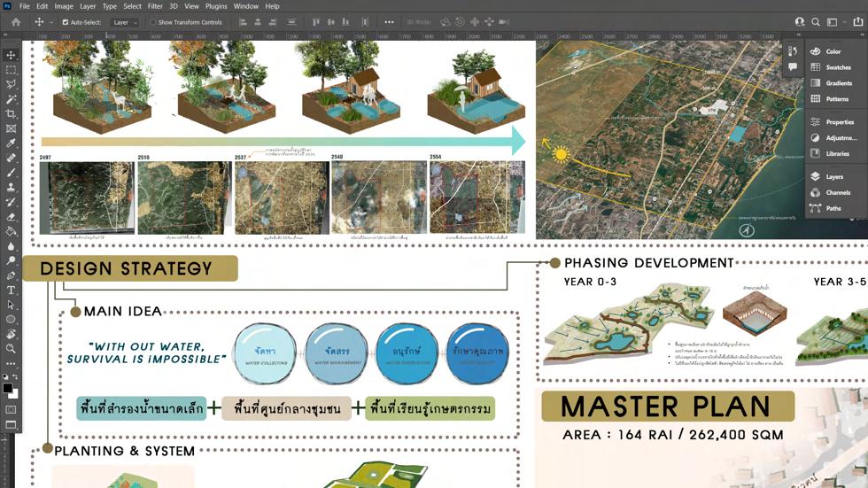Go to the Home screen
This screenshot has width=868, height=488.
[x=16, y=22]
